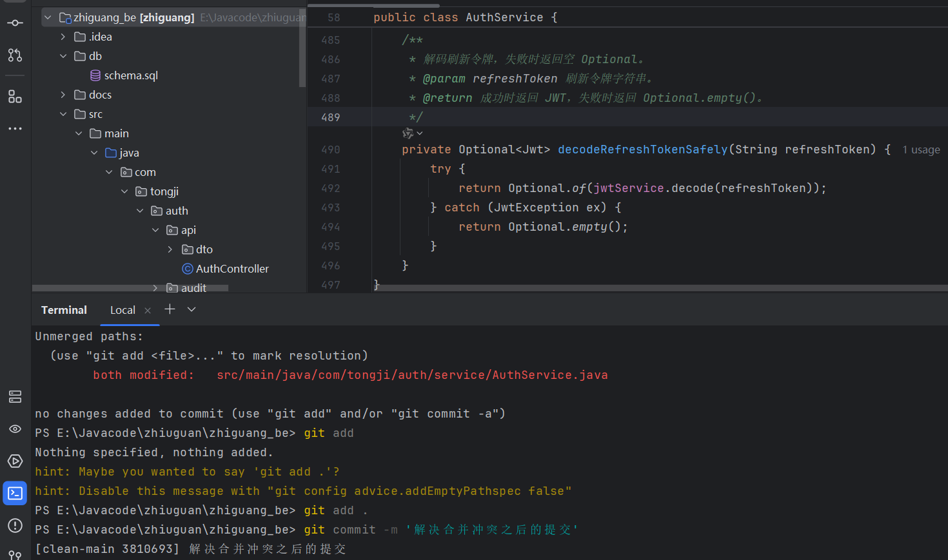The image size is (948, 560).
Task: Open More tool windows ellipsis
Action: pos(15,129)
